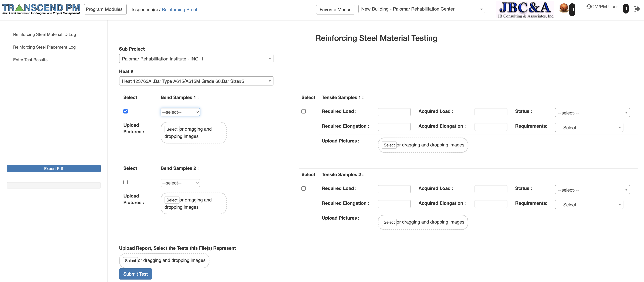This screenshot has height=282, width=644.
Task: Click the Inspection(s) breadcrumb text
Action: 144,10
